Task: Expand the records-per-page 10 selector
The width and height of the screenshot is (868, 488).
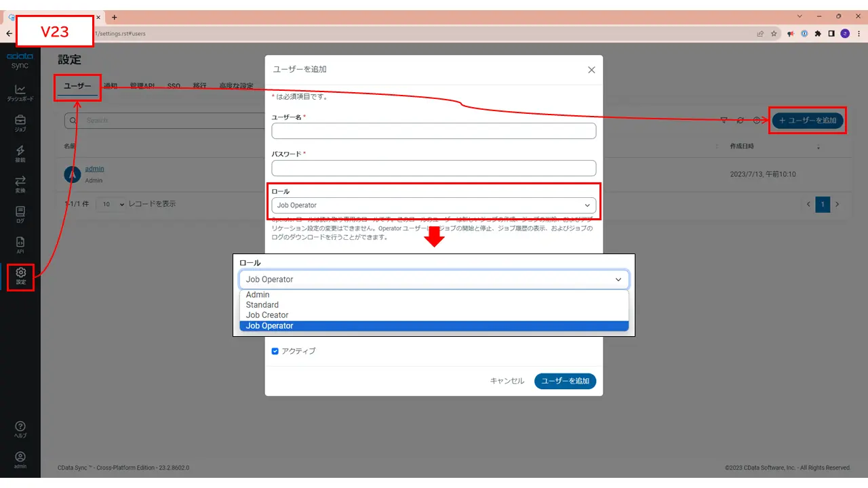Action: pyautogui.click(x=112, y=204)
